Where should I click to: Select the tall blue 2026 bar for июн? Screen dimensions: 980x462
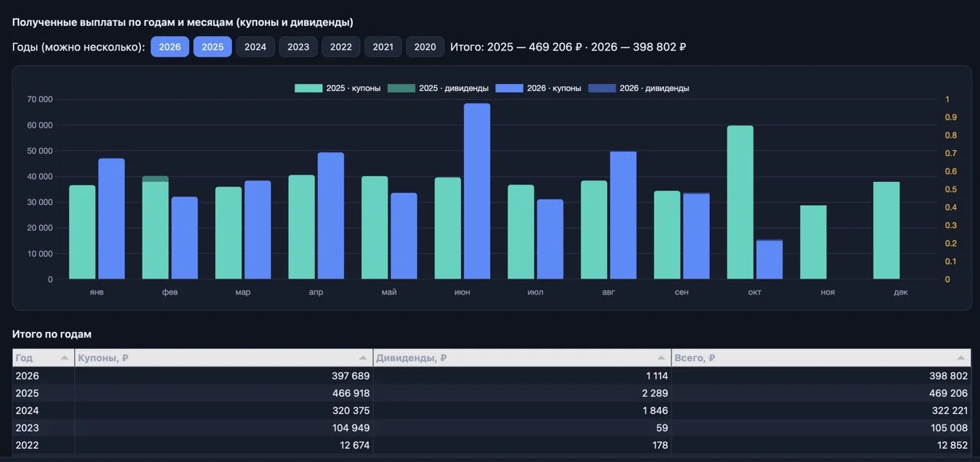[x=477, y=191]
